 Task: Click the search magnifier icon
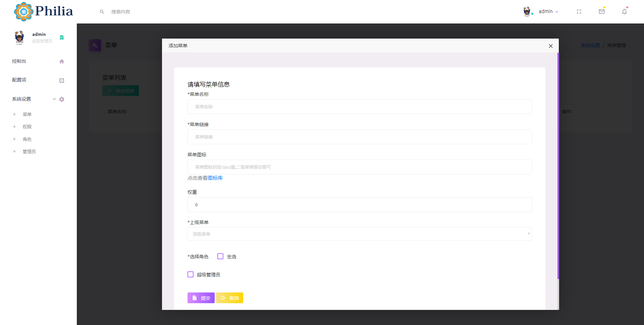[x=102, y=12]
